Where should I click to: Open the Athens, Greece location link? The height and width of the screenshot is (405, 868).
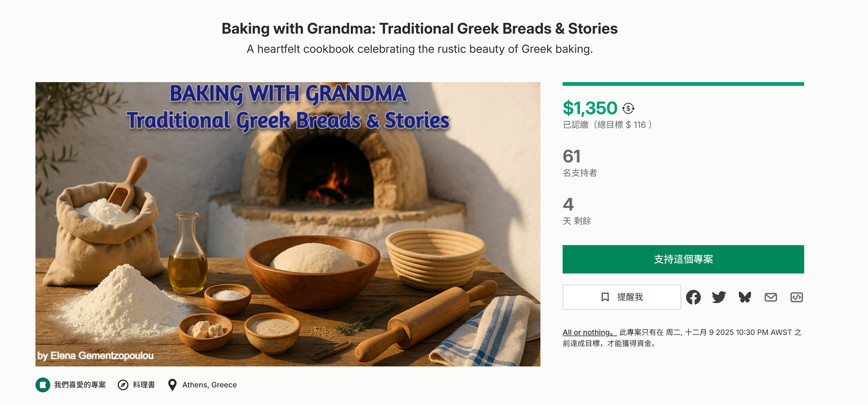tap(209, 385)
